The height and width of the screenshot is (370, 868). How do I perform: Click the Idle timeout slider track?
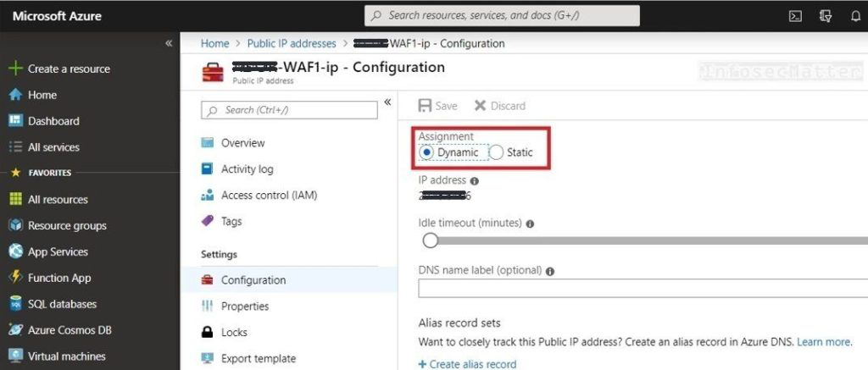(653, 241)
